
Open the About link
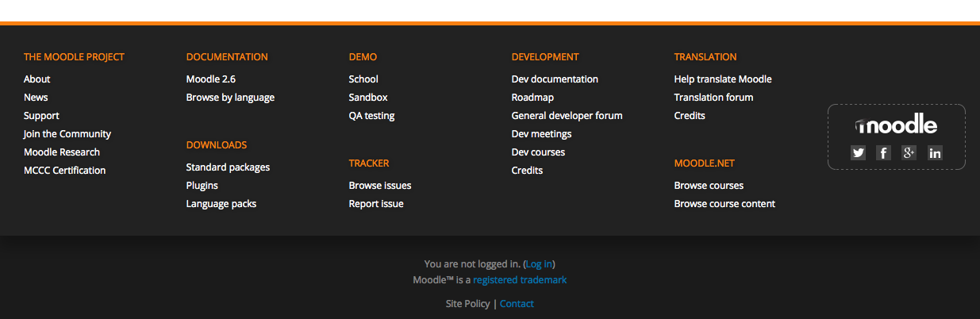pyautogui.click(x=37, y=79)
